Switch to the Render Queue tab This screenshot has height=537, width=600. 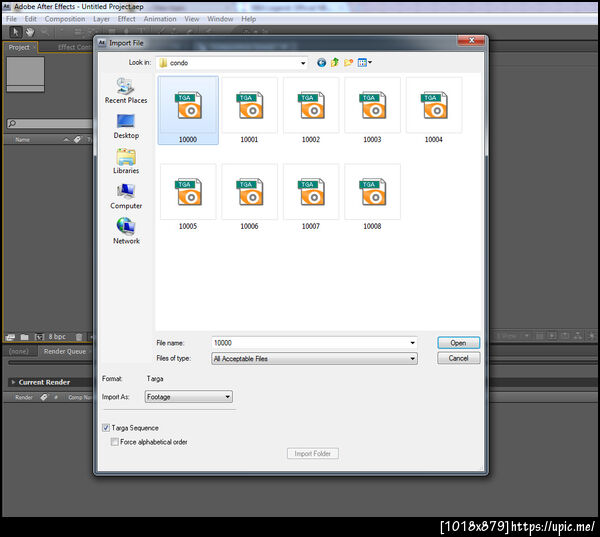coord(65,351)
